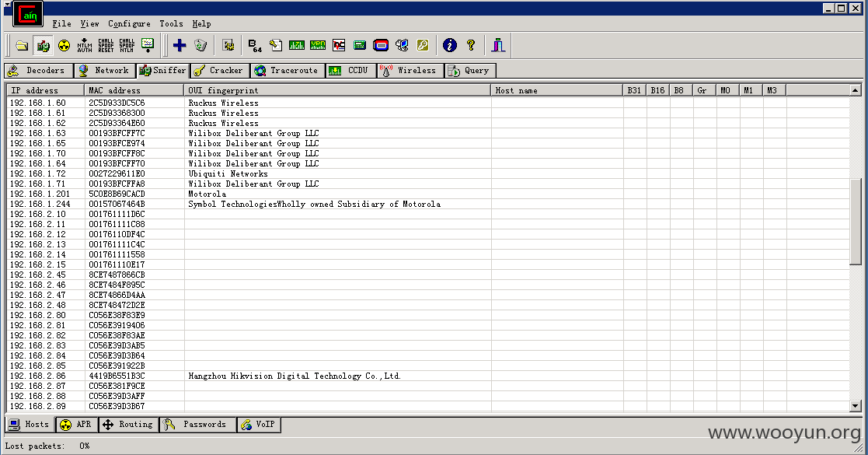Select the host row 192.168.1.201 Motorola
This screenshot has height=455, width=868.
[x=428, y=194]
